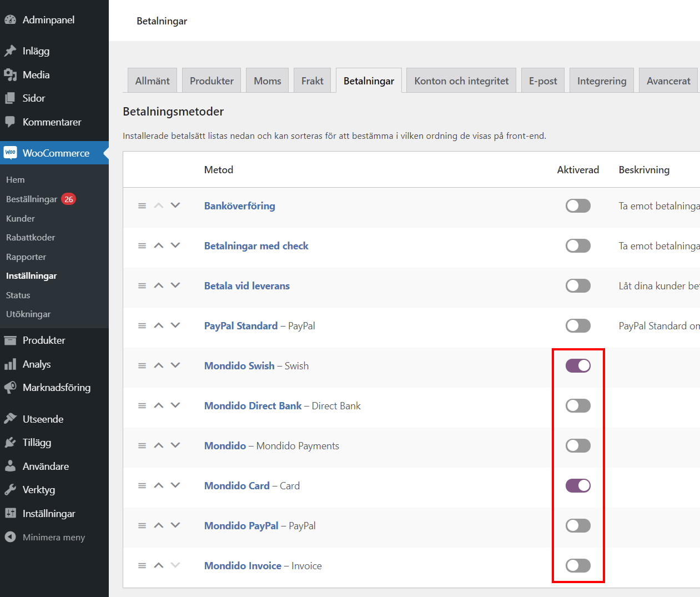Move Betala vid leverans down
Screen dimensions: 700x597
click(175, 285)
